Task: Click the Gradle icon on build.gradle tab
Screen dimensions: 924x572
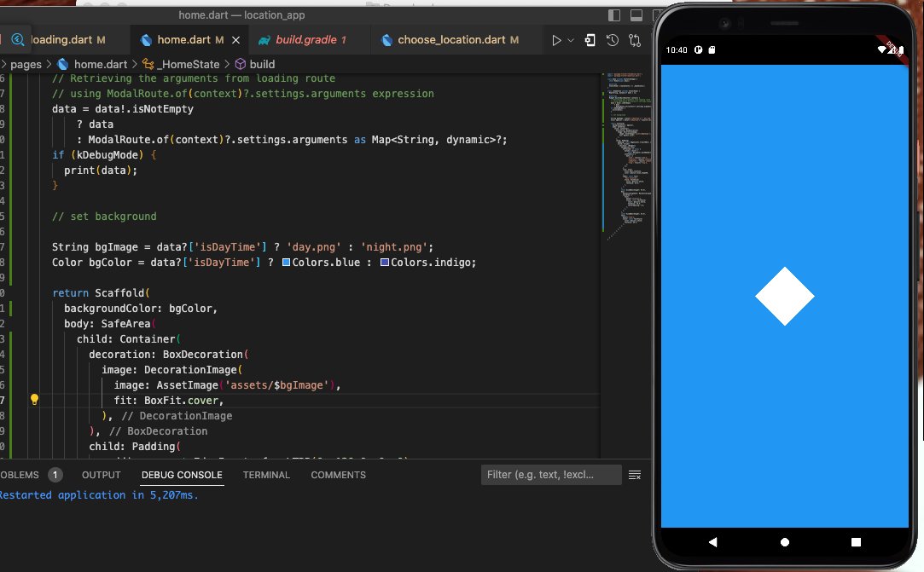Action: pyautogui.click(x=264, y=40)
